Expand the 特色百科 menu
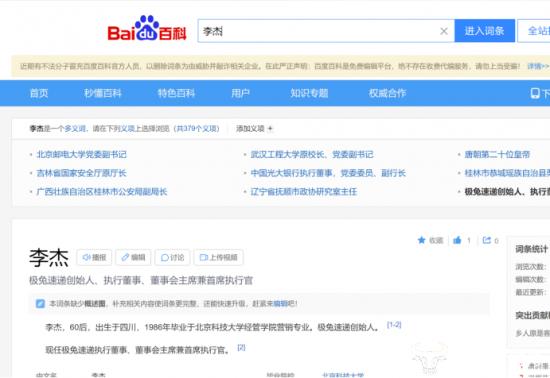Screen dimensions: 550x378 [176, 93]
